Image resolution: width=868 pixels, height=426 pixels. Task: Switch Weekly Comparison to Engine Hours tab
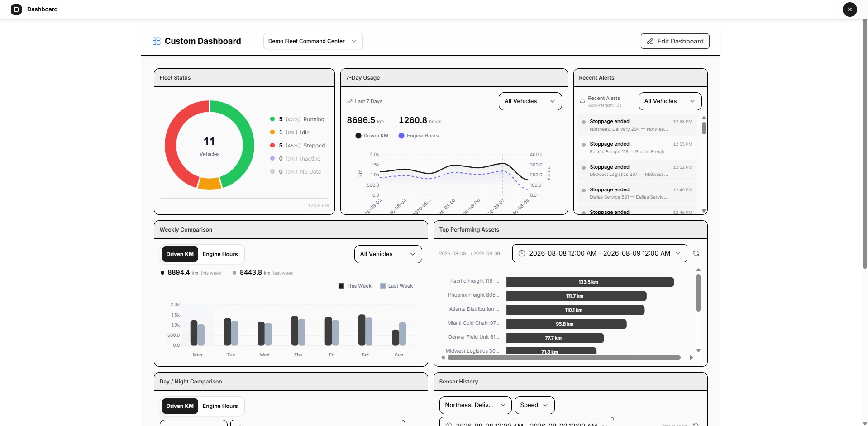(220, 254)
